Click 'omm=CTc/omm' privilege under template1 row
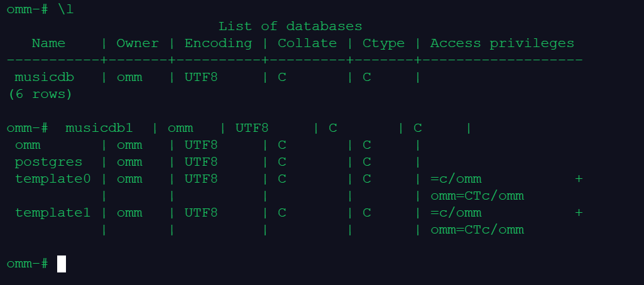 [477, 230]
